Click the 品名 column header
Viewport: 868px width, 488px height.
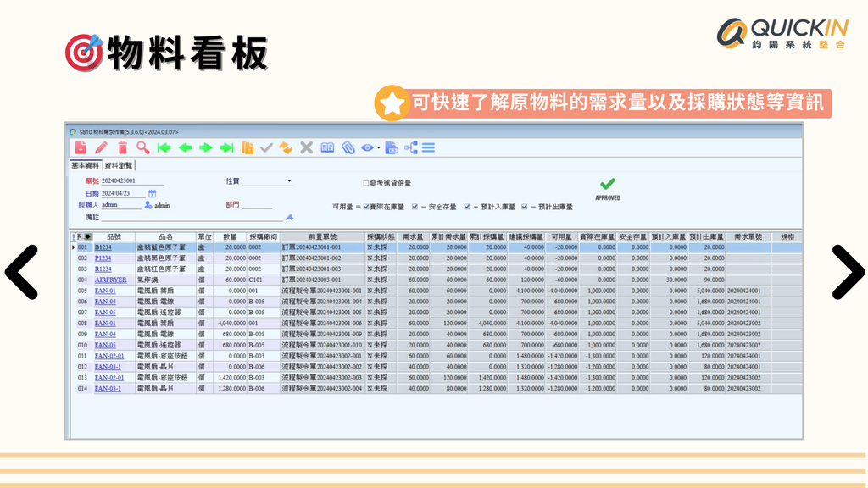165,237
